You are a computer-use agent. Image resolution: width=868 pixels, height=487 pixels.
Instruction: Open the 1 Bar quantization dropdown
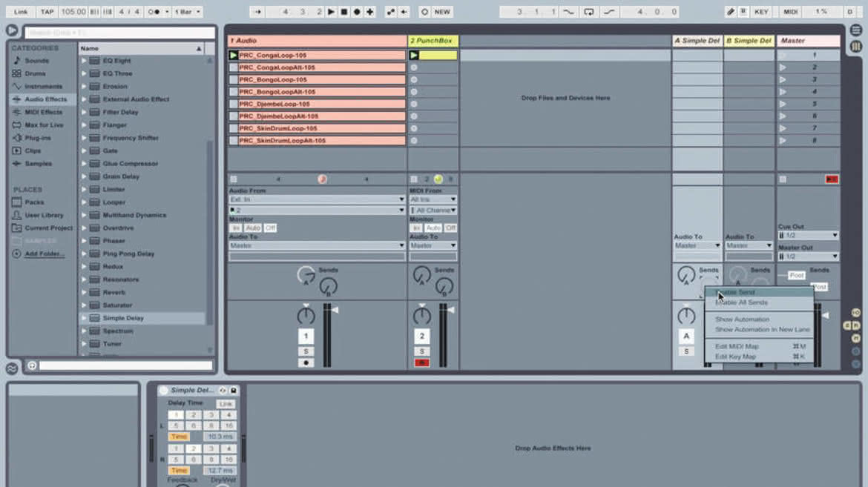click(188, 12)
